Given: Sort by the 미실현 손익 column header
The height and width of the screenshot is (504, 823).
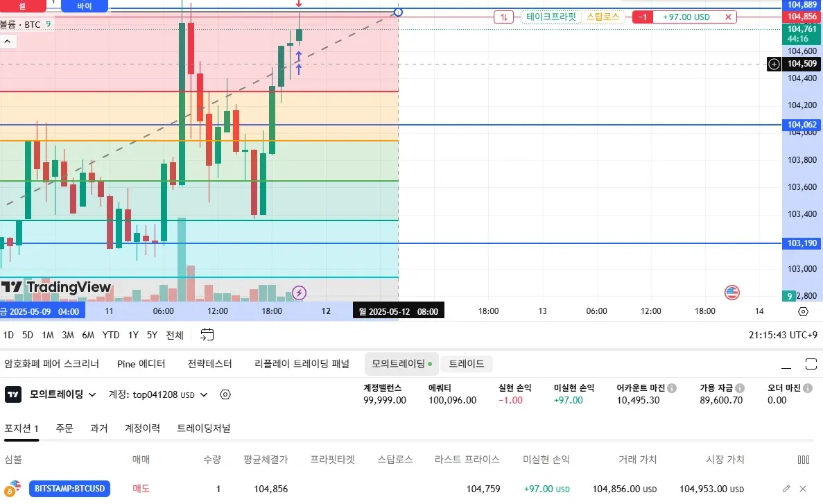Looking at the screenshot, I should (546, 460).
